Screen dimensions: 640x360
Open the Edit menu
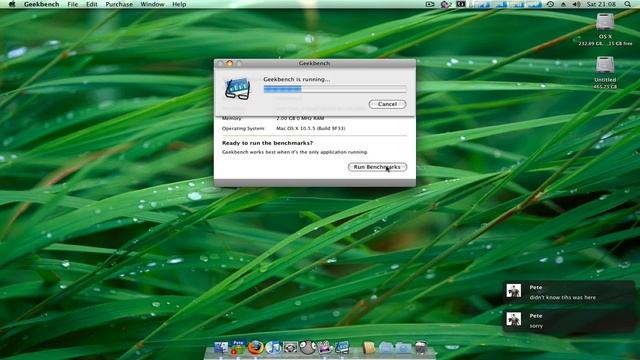pos(91,4)
